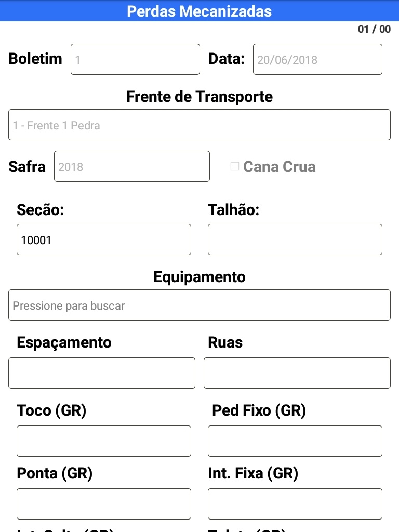The width and height of the screenshot is (399, 532).
Task: Tick the Cana Crua checkbox
Action: click(235, 167)
